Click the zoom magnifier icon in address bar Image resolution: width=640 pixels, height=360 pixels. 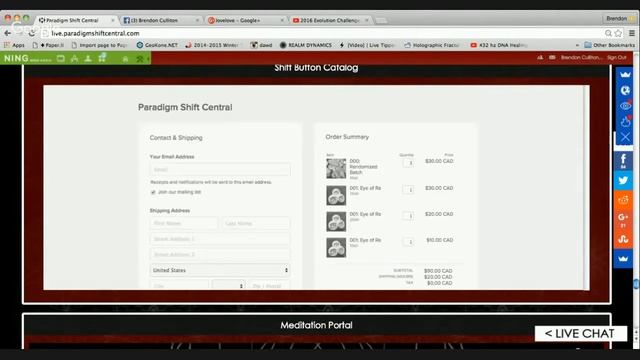coord(608,33)
